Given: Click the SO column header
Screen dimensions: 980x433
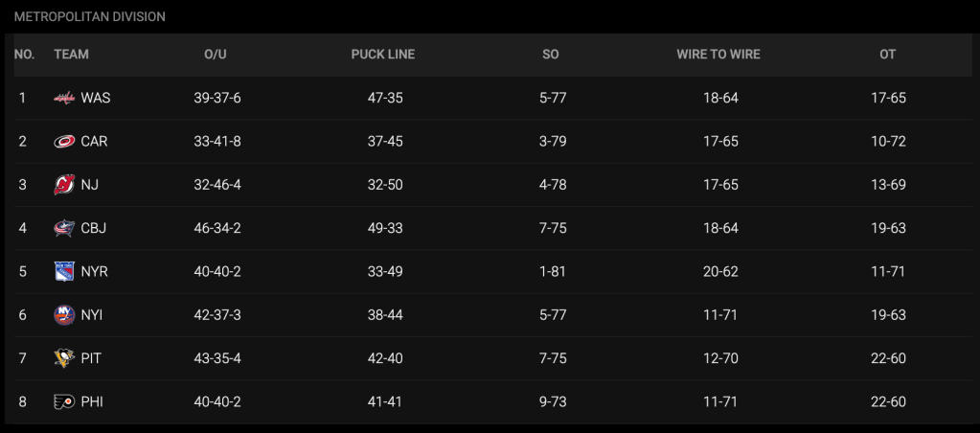Looking at the screenshot, I should (550, 55).
